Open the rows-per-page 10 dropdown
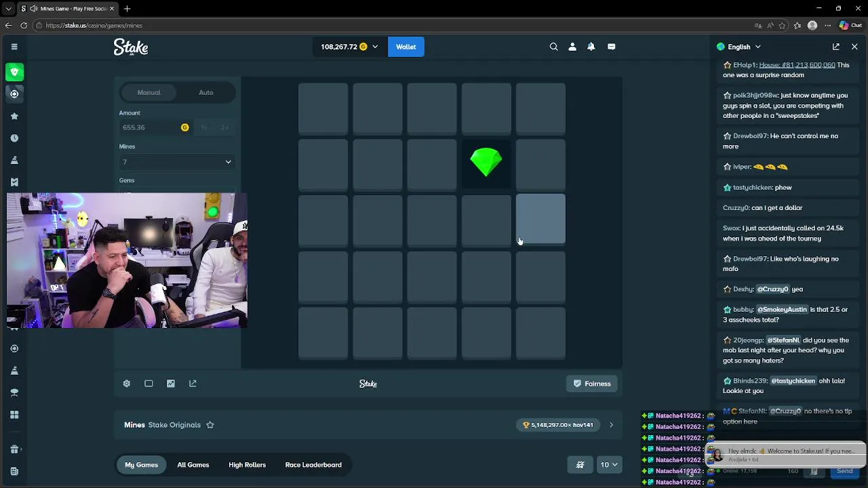868x488 pixels. click(x=609, y=465)
